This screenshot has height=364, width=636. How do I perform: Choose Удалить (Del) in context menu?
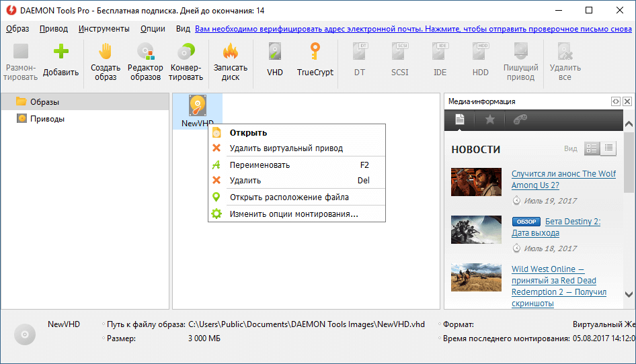click(x=297, y=181)
